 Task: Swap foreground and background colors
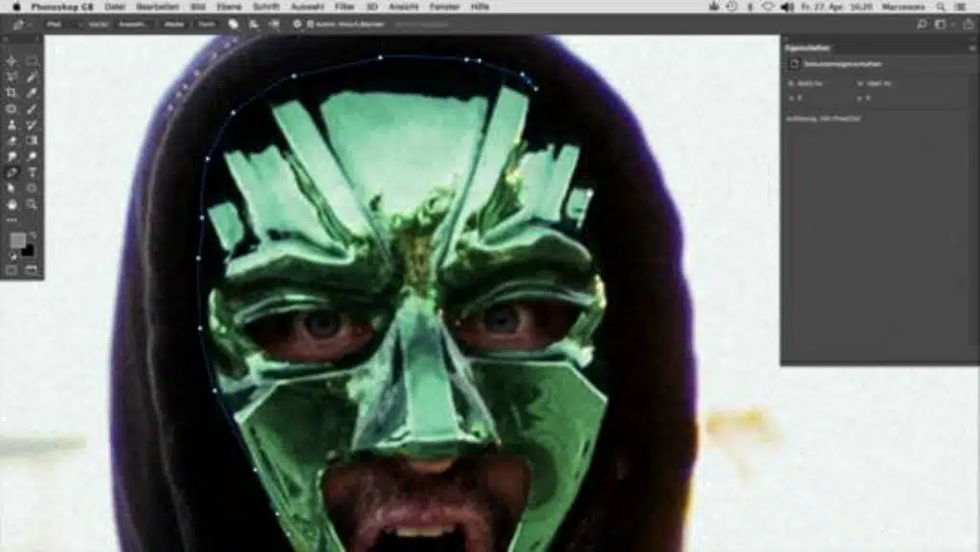tap(33, 234)
